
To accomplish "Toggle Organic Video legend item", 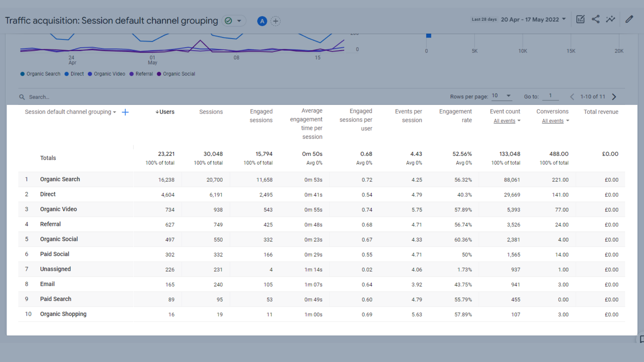I will [x=109, y=74].
